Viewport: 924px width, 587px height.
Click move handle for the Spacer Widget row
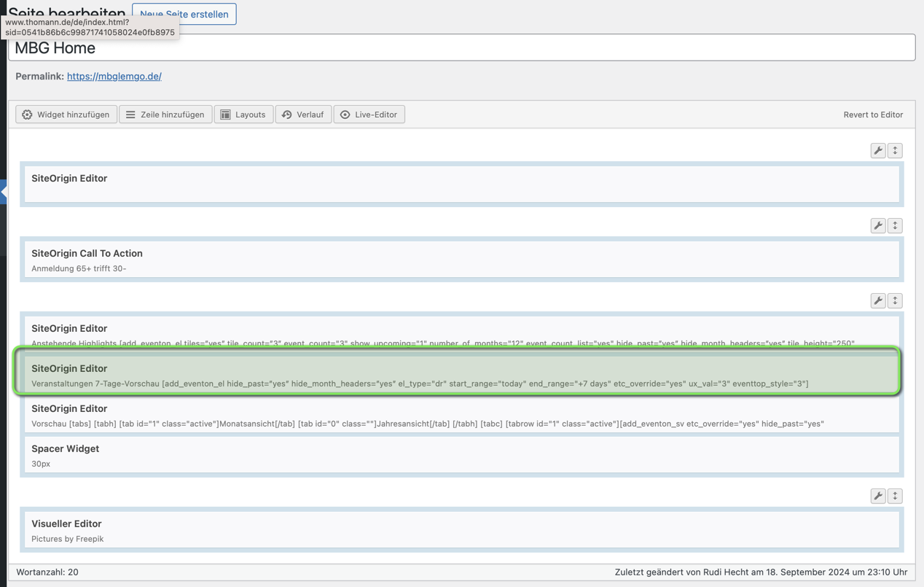click(896, 300)
